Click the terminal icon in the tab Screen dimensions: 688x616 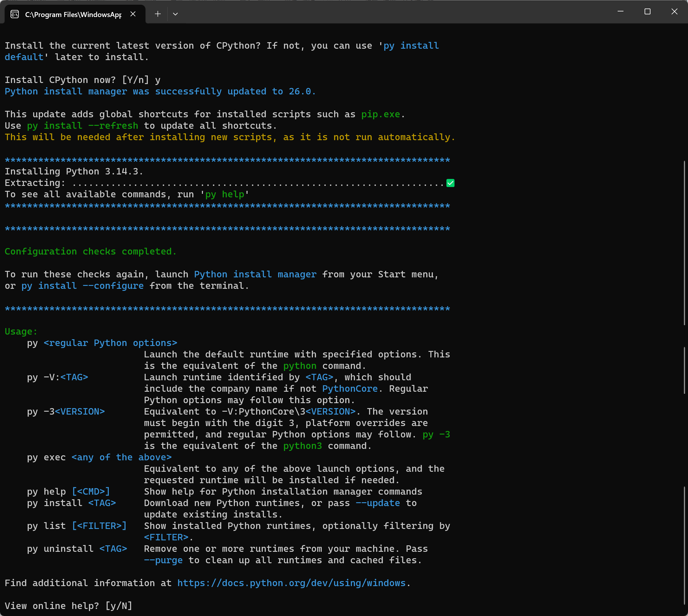tap(15, 14)
